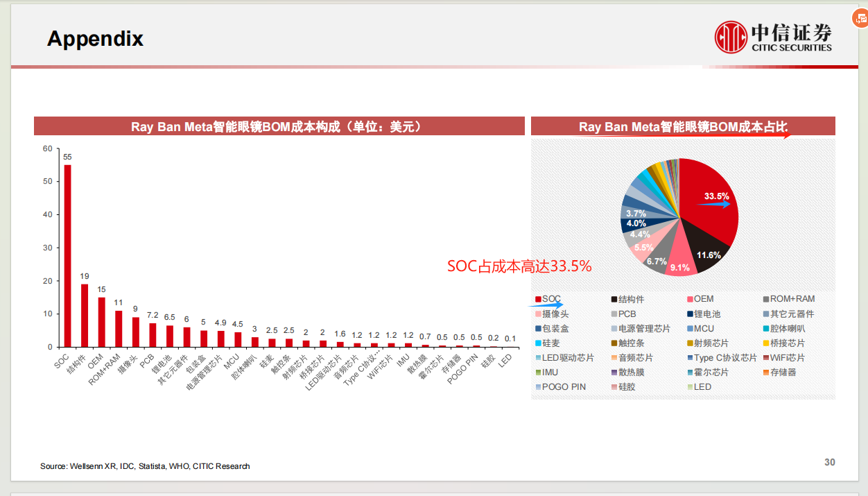The height and width of the screenshot is (496, 868).
Task: Click the bar value label 1.6
Action: coord(340,334)
